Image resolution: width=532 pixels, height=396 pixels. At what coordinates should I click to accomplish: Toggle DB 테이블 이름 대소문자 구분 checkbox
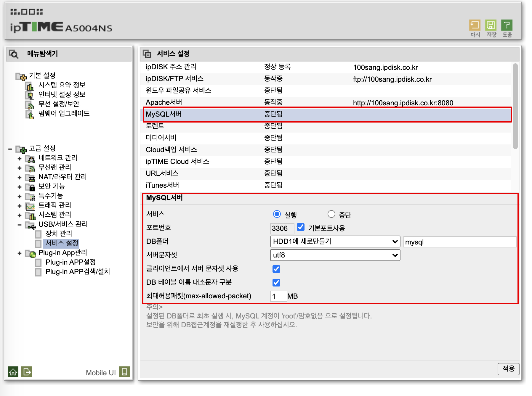point(276,282)
